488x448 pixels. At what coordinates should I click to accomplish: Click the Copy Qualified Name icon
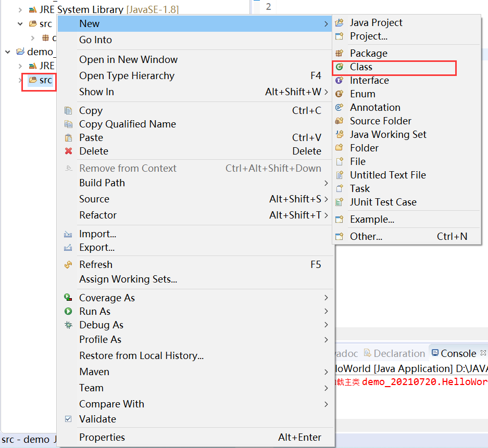[68, 124]
